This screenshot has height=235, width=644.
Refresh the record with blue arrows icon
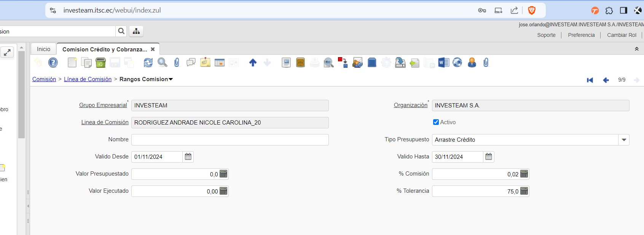coord(148,62)
